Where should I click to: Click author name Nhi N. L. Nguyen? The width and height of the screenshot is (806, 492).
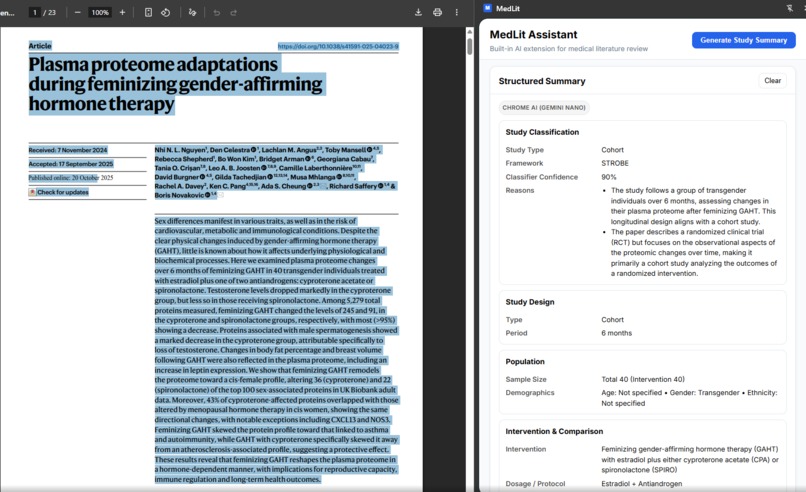point(180,150)
